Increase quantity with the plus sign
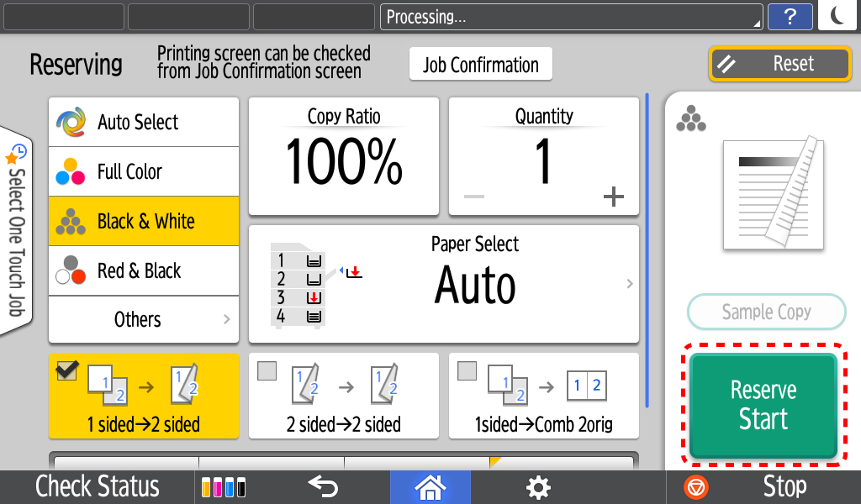861x504 pixels. (x=613, y=197)
